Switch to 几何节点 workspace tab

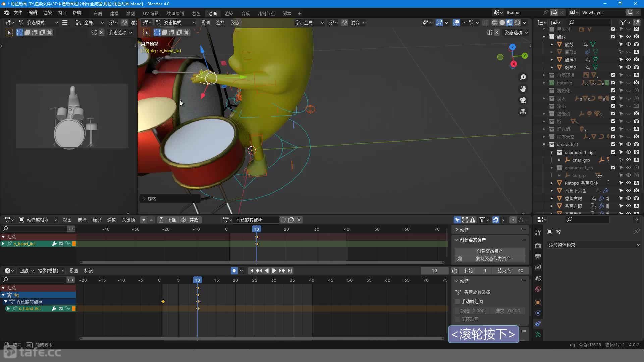pyautogui.click(x=266, y=14)
